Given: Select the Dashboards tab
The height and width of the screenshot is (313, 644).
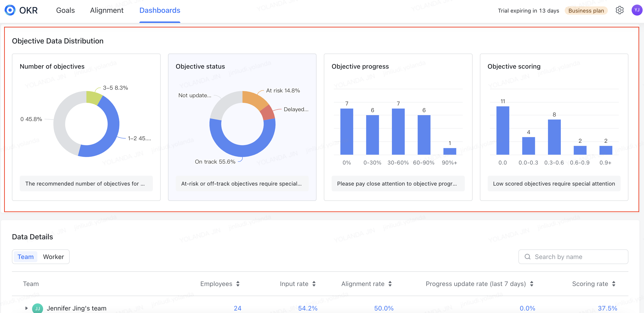Looking at the screenshot, I should (x=160, y=10).
